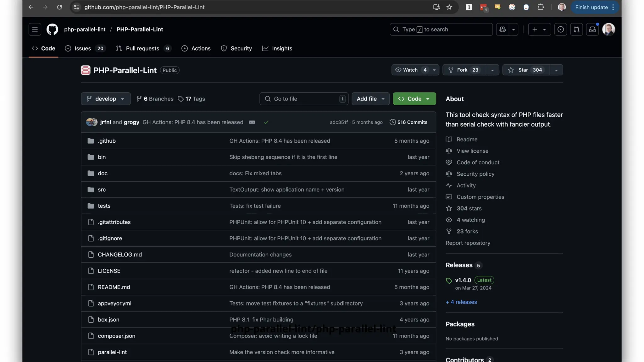Open your pull requests via header icon
This screenshot has height=362, width=644.
tap(576, 29)
